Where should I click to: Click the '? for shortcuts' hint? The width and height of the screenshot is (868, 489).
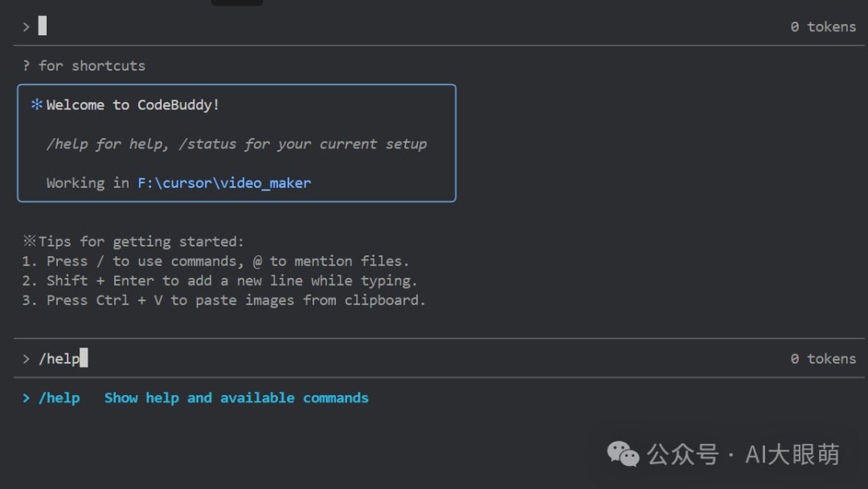84,66
